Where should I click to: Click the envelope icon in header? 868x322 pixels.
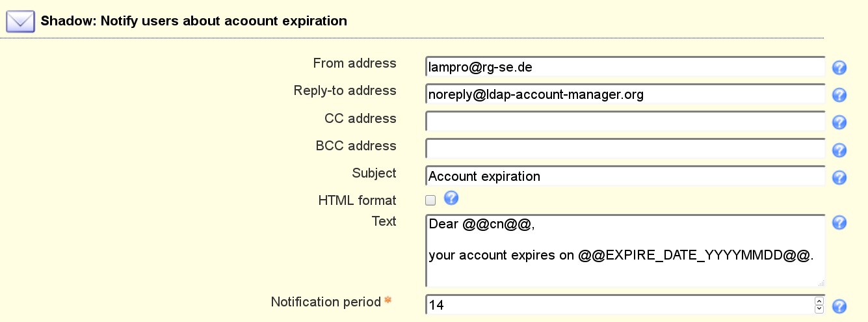20,21
